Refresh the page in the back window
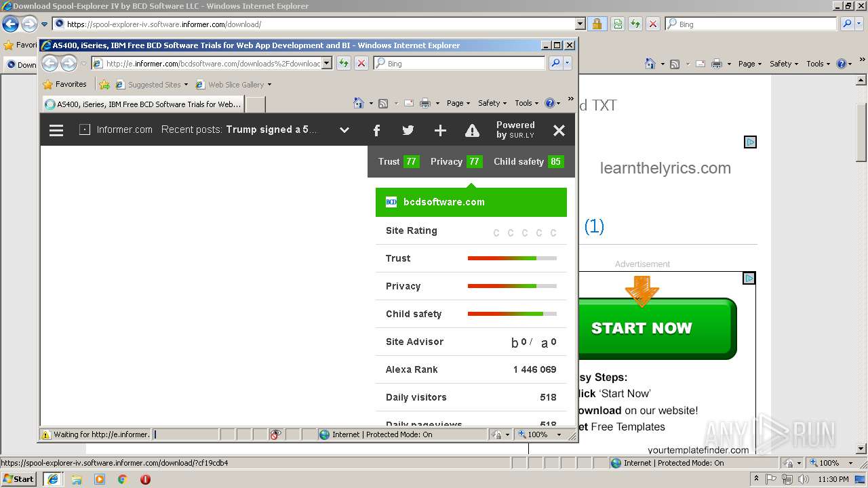 (x=635, y=24)
